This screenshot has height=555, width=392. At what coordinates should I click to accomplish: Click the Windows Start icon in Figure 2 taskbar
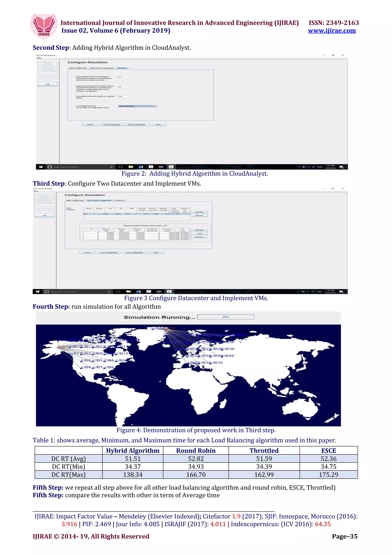(x=41, y=167)
